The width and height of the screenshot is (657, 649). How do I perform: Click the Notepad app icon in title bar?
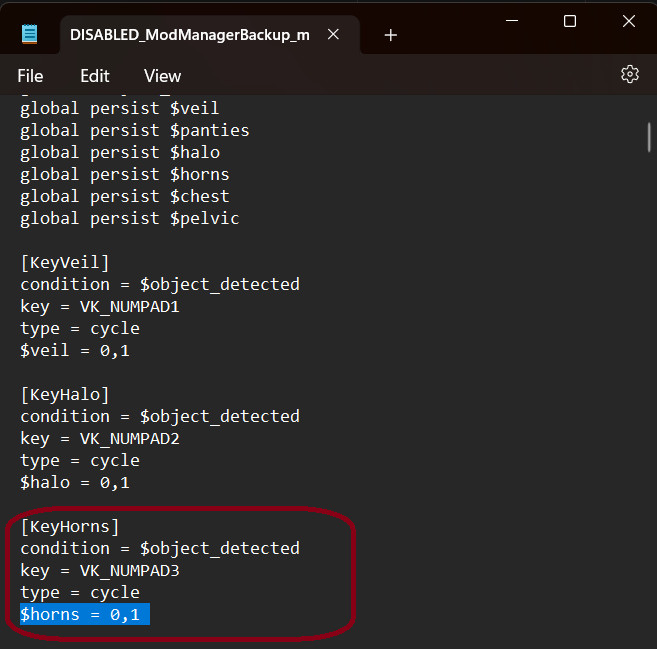29,34
